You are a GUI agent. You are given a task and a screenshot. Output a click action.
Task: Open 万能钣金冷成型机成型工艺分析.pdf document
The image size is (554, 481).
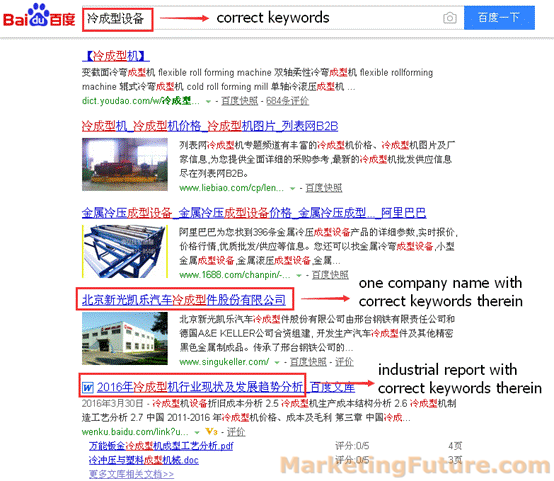point(161,446)
